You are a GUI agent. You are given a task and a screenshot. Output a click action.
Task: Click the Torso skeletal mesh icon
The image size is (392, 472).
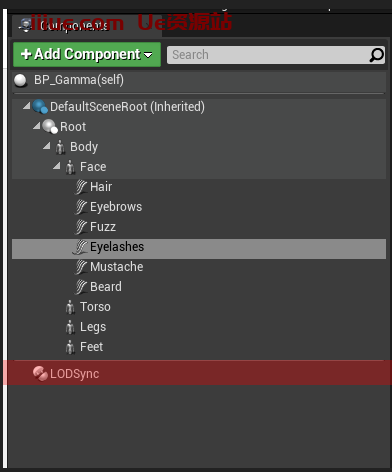[x=70, y=307]
